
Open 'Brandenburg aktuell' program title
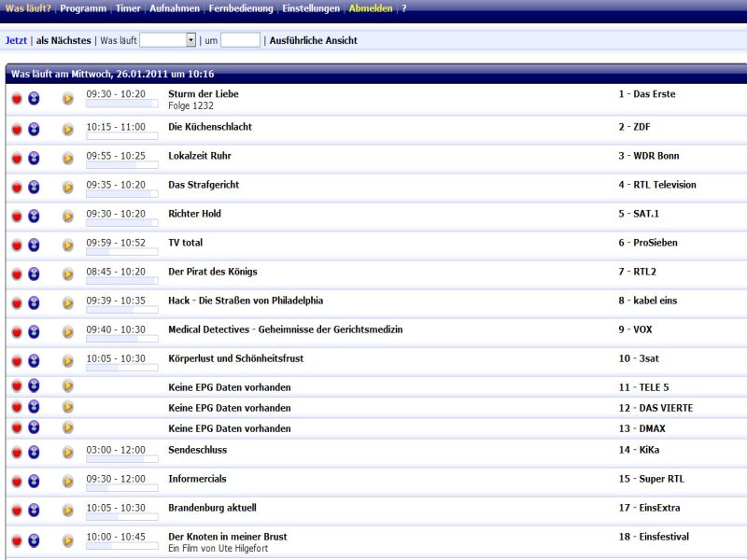pyautogui.click(x=213, y=508)
